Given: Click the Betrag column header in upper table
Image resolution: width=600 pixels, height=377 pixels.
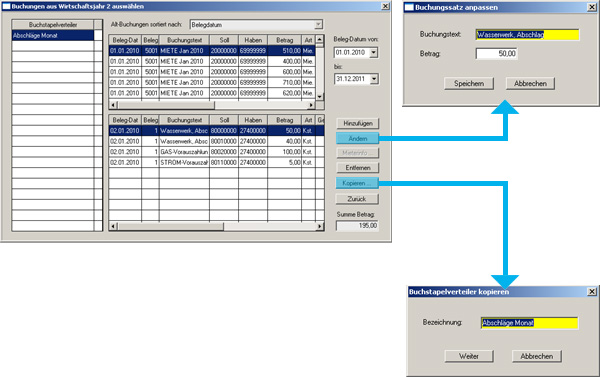Looking at the screenshot, I should click(284, 40).
